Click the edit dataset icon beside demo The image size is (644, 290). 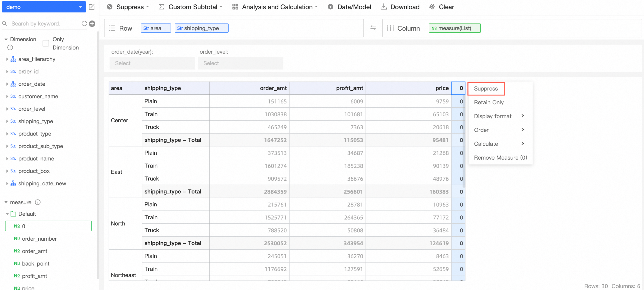coord(92,7)
